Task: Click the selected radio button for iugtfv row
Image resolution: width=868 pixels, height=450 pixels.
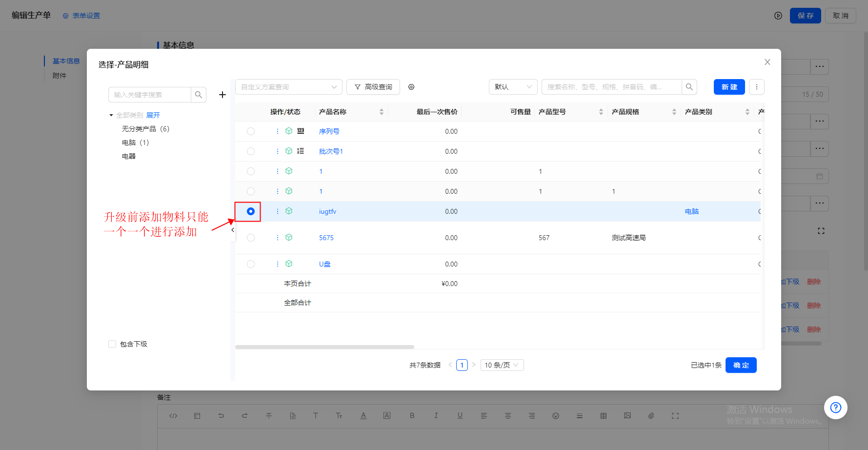Action: tap(251, 211)
